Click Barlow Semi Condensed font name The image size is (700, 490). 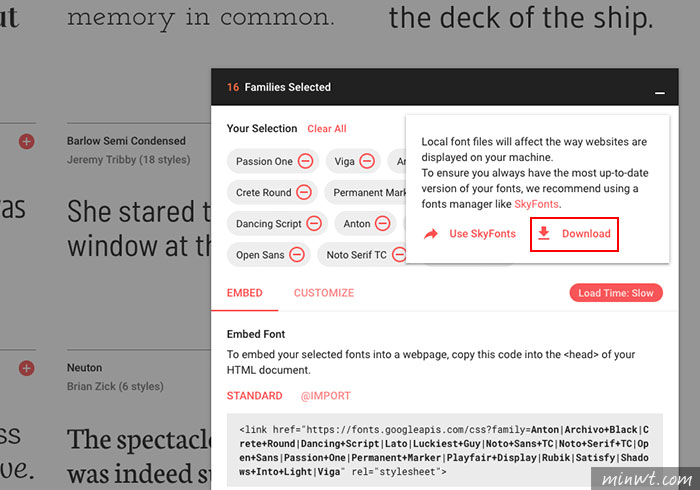pyautogui.click(x=126, y=141)
